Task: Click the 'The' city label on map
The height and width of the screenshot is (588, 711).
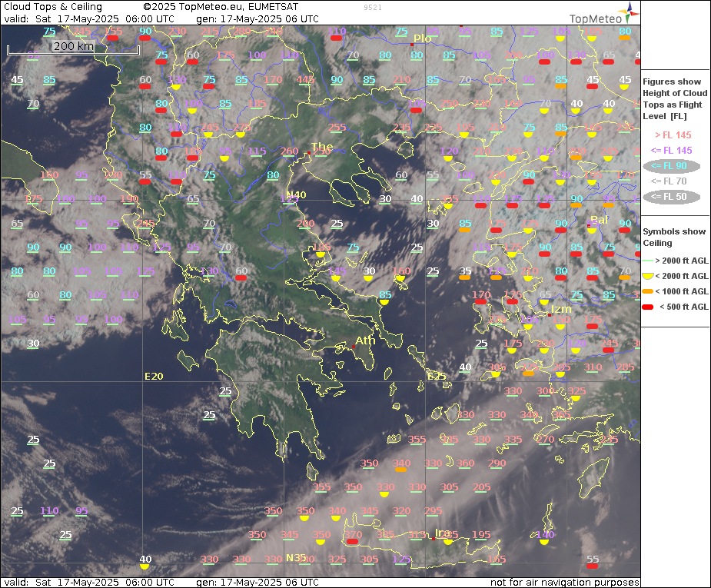Action: (322, 147)
